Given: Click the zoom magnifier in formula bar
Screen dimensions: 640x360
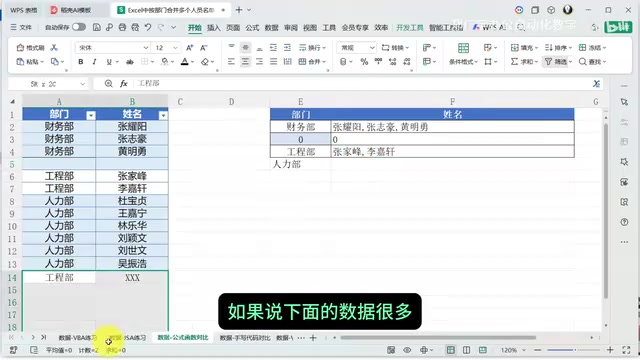Looking at the screenshot, I should [108, 83].
